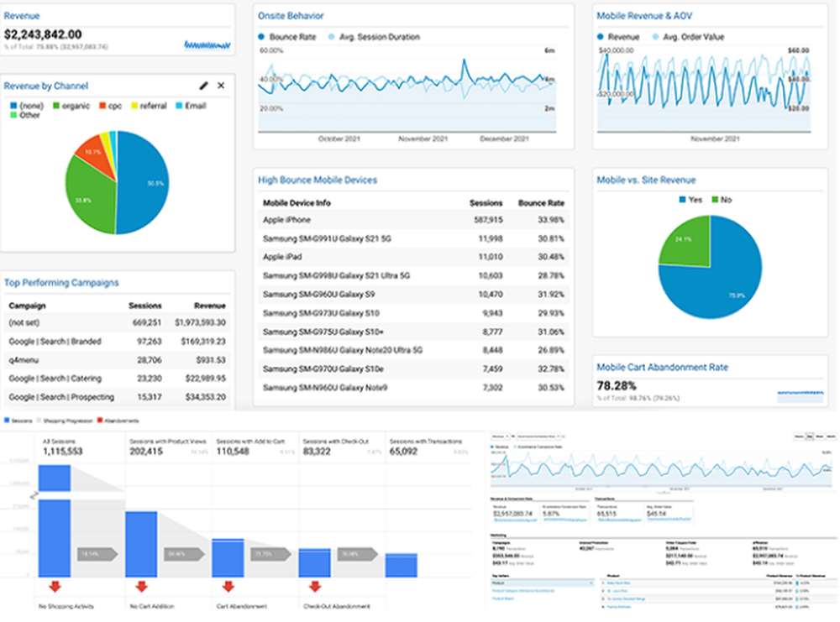The image size is (840, 622).
Task: Click the No legend square in Mobile vs. Site Revenue
Action: pyautogui.click(x=715, y=200)
